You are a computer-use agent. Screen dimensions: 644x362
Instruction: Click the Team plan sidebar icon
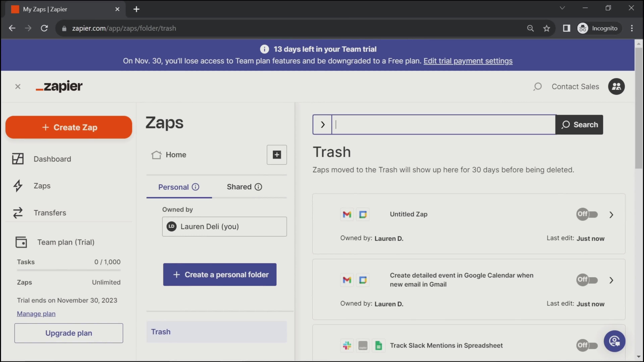click(x=21, y=242)
